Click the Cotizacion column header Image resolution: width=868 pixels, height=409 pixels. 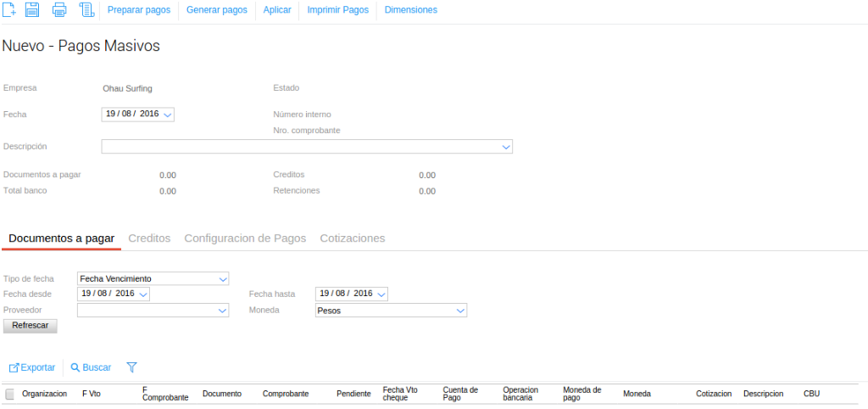tap(714, 394)
